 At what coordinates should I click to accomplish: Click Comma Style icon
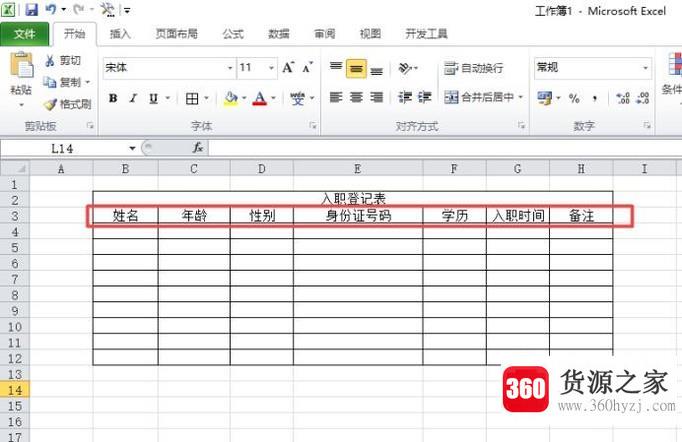coord(595,98)
